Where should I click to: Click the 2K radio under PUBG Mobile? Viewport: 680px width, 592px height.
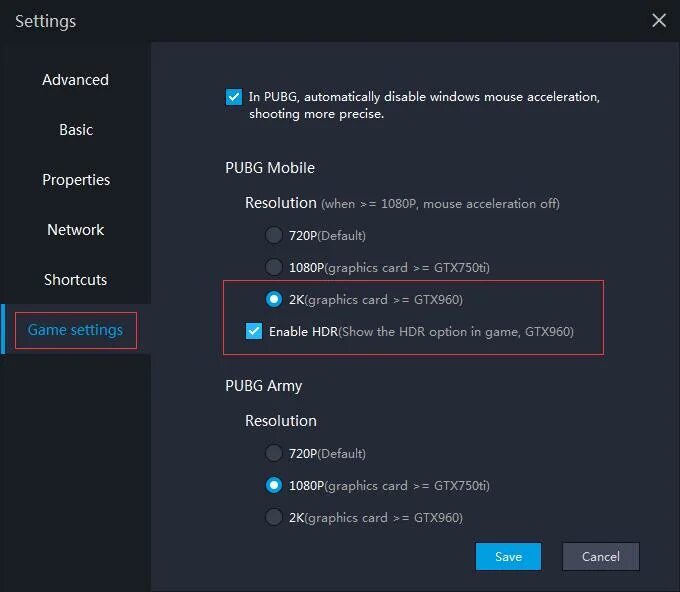click(273, 299)
